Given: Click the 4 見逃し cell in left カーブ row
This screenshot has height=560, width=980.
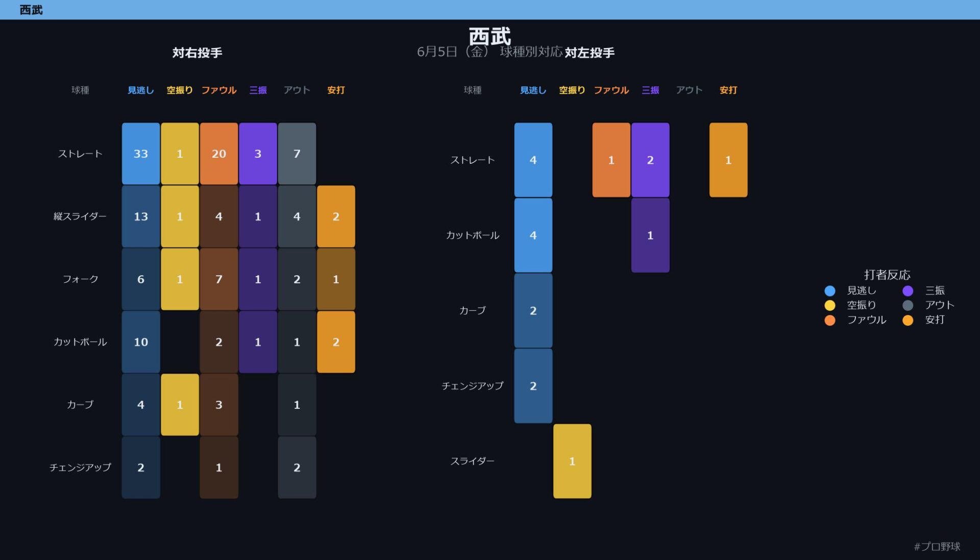Looking at the screenshot, I should pos(141,405).
